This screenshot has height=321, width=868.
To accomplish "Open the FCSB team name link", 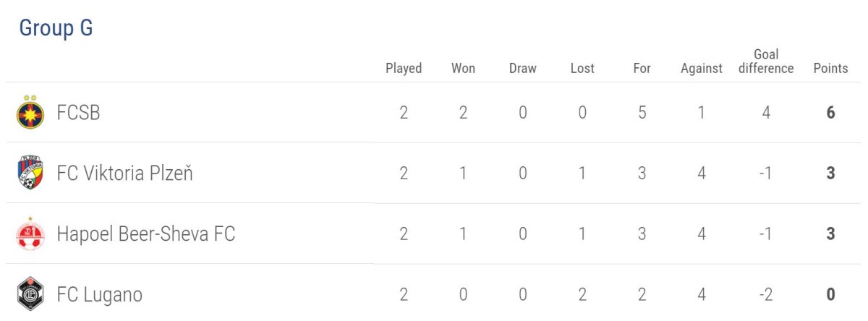I will tap(78, 113).
